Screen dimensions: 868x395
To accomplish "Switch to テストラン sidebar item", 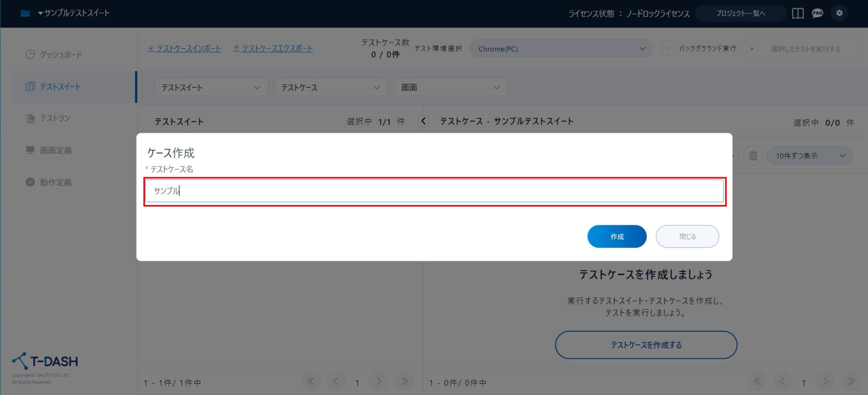I will click(55, 118).
